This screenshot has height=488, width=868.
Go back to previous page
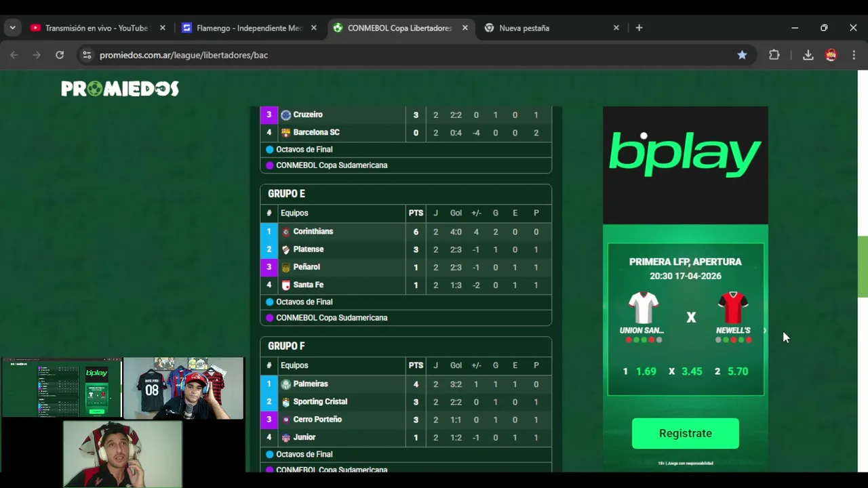pyautogui.click(x=14, y=55)
